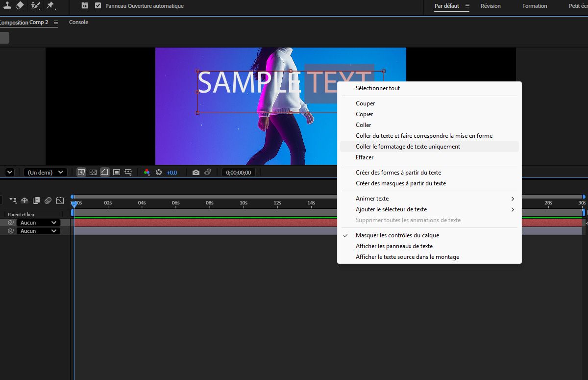588x380 pixels.
Task: Take a snapshot with the camera icon
Action: 196,172
